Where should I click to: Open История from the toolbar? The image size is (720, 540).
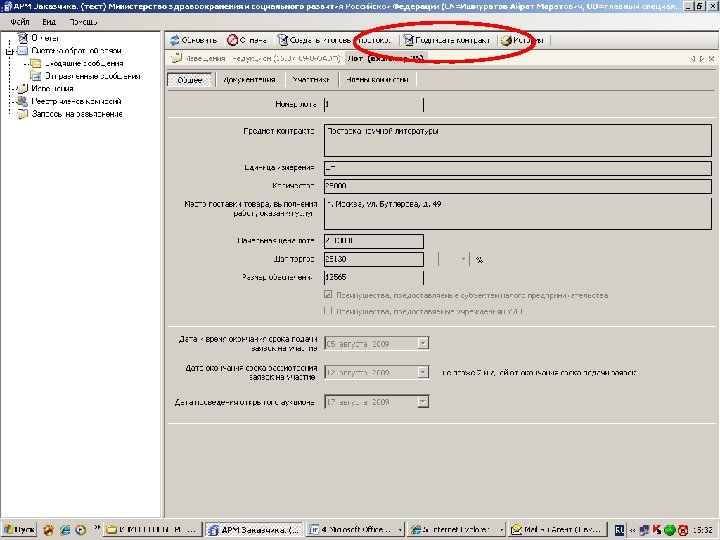point(522,40)
